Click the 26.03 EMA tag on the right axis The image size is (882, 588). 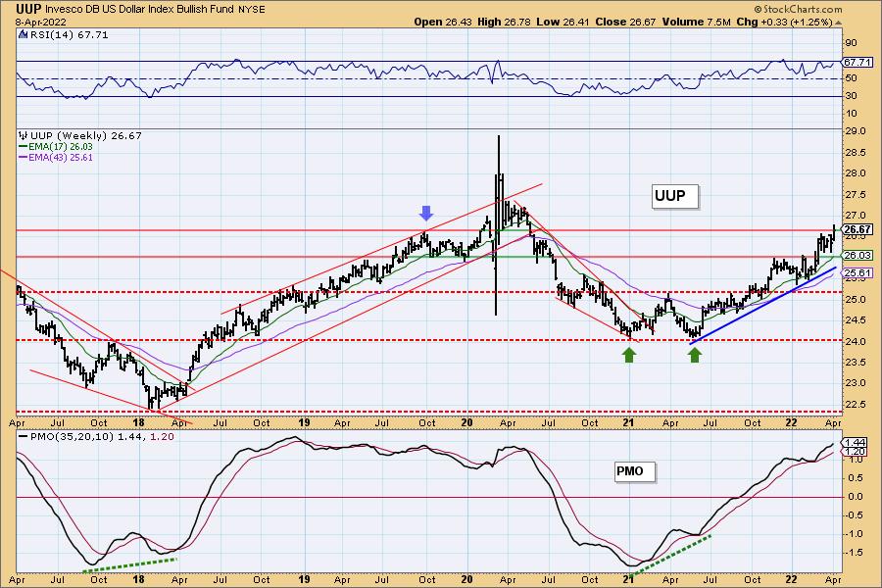click(x=857, y=256)
